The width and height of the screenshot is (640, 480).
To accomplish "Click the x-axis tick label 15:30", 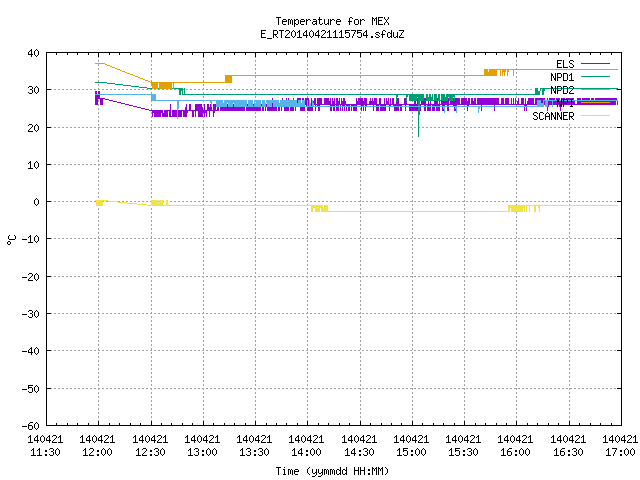I will coord(463,452).
